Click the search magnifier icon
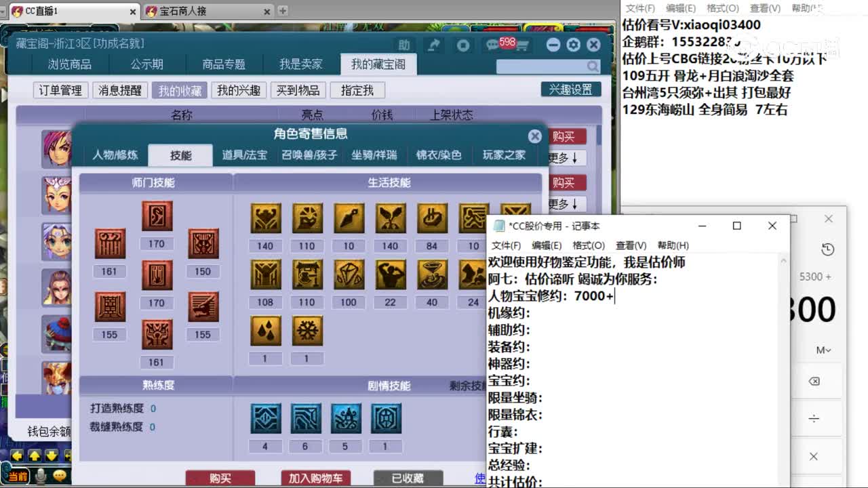Viewport: 868px width, 488px height. pos(593,66)
